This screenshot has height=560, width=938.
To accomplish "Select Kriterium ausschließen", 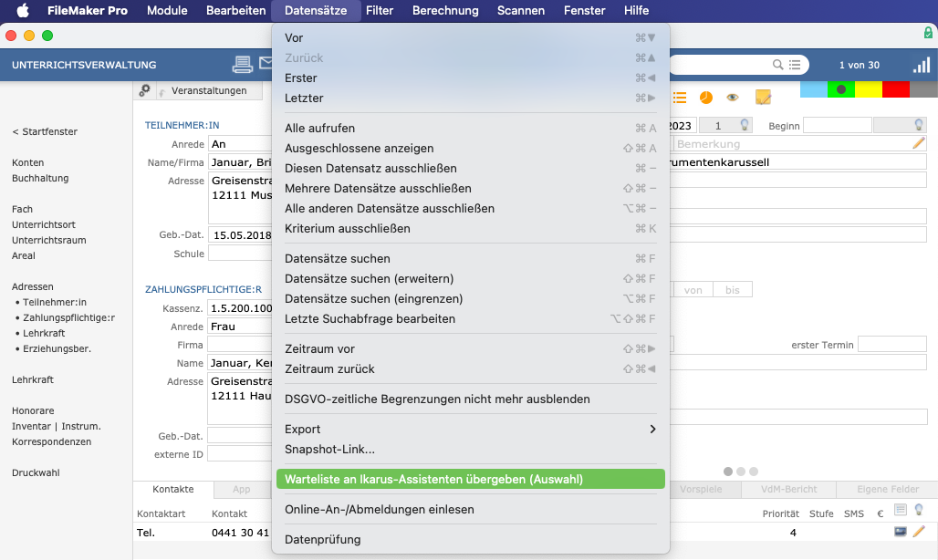I will [470, 228].
